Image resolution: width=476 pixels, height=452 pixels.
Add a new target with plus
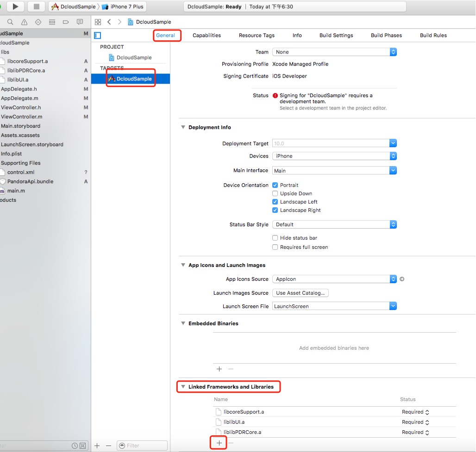pos(97,446)
